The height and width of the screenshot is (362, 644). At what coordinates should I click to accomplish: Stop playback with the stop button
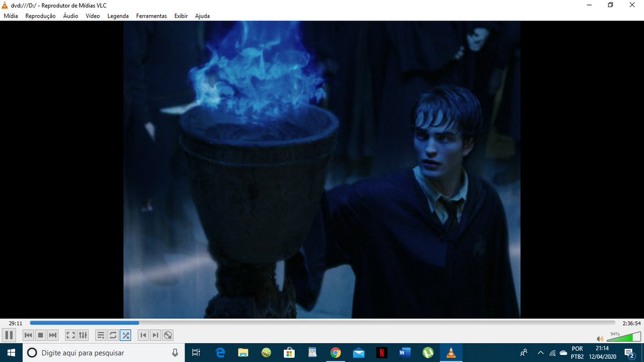point(41,335)
